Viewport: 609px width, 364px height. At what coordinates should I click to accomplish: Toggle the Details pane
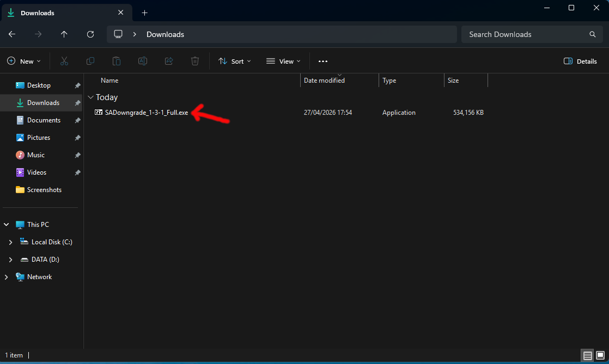pyautogui.click(x=580, y=61)
